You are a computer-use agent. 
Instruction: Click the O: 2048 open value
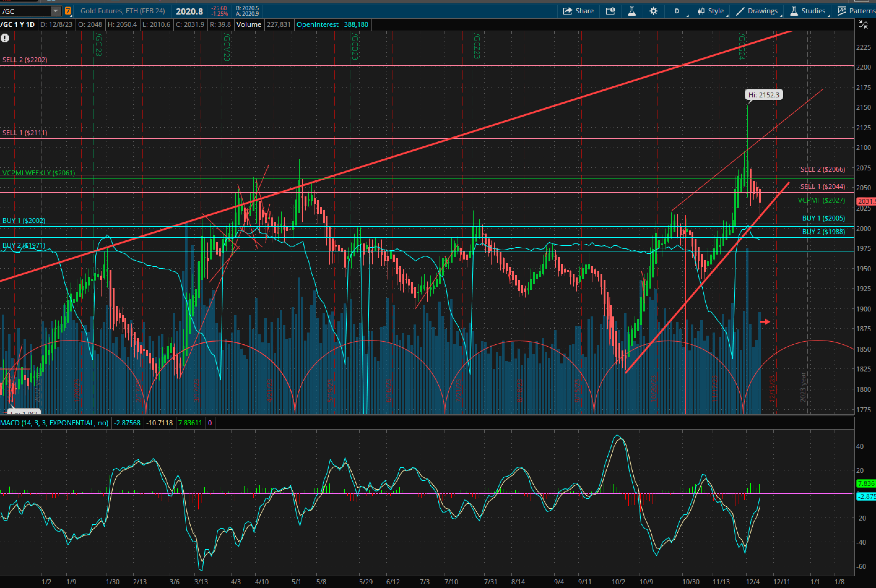click(x=90, y=25)
